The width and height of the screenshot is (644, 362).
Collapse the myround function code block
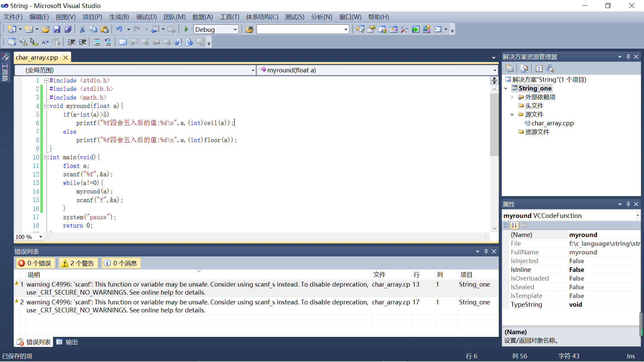pos(46,106)
